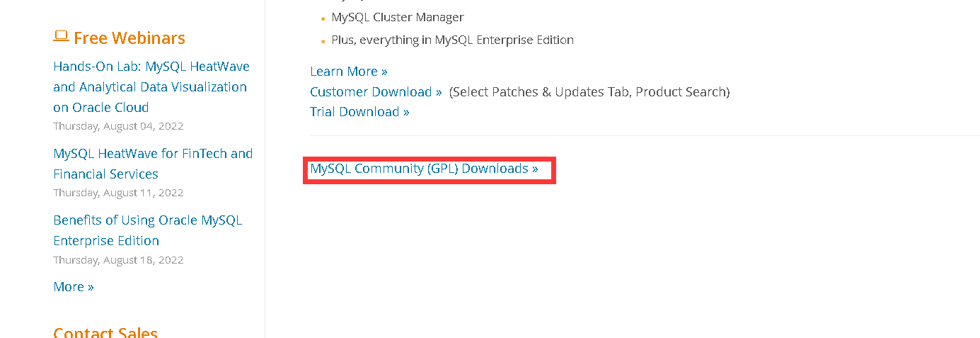Open the Trial Download link
This screenshot has width=980, height=338.
[359, 112]
